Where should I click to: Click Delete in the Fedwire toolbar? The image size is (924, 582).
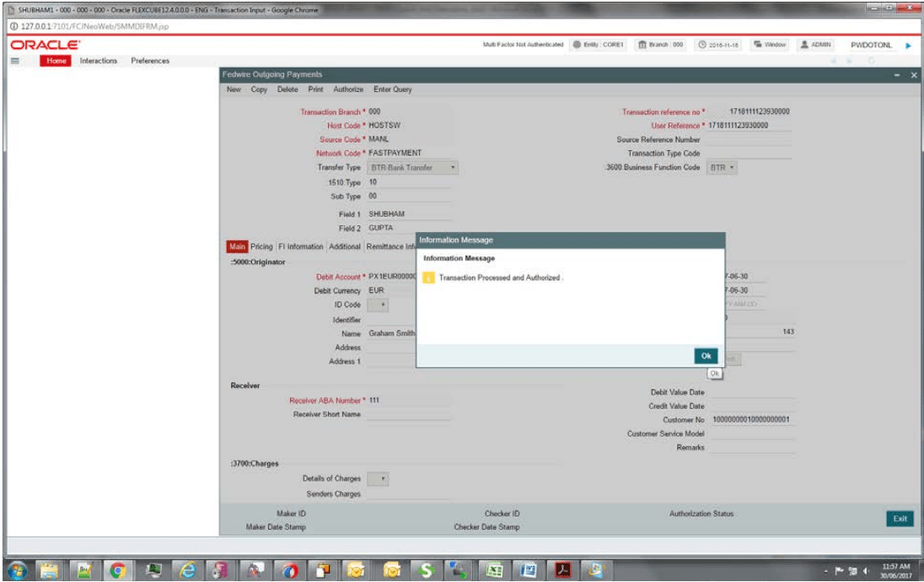(287, 89)
